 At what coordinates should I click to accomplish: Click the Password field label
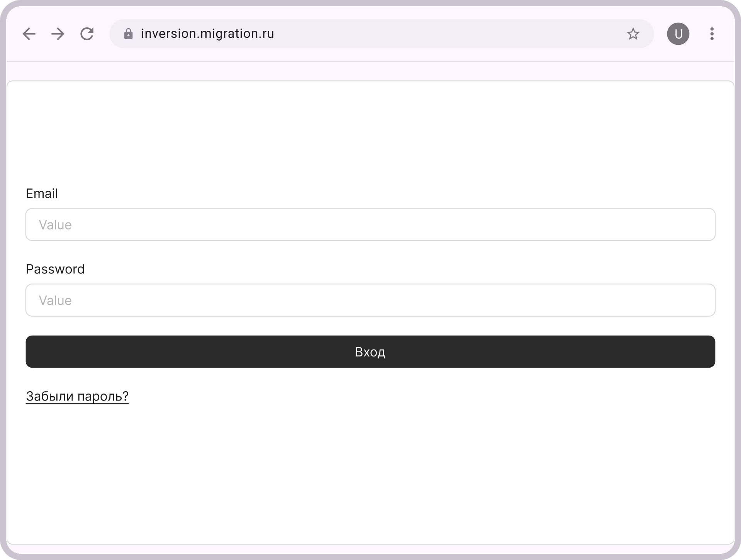[55, 269]
